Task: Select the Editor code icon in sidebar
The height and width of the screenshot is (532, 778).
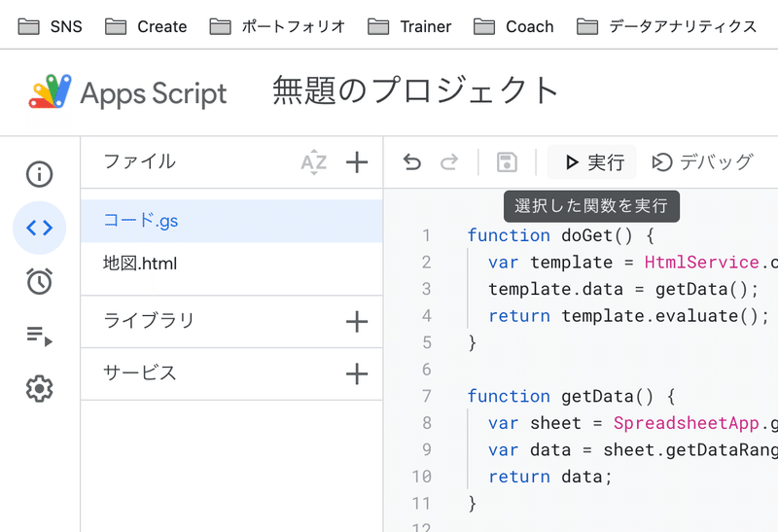Action: (x=39, y=229)
